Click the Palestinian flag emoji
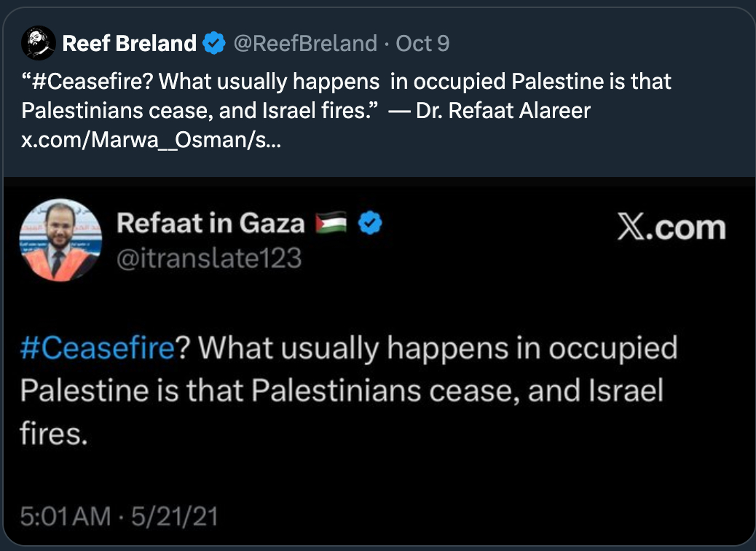Screen dimensions: 756x551 pos(333,223)
